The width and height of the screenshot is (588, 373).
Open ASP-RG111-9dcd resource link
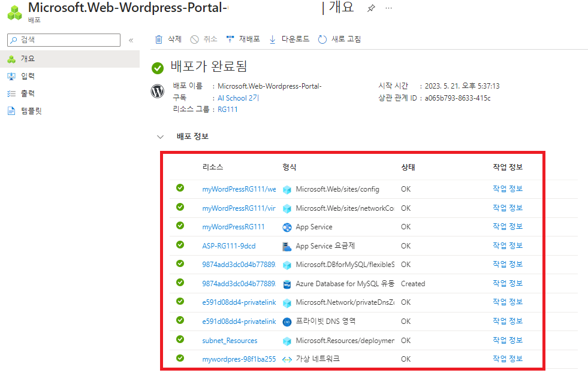[x=229, y=246]
